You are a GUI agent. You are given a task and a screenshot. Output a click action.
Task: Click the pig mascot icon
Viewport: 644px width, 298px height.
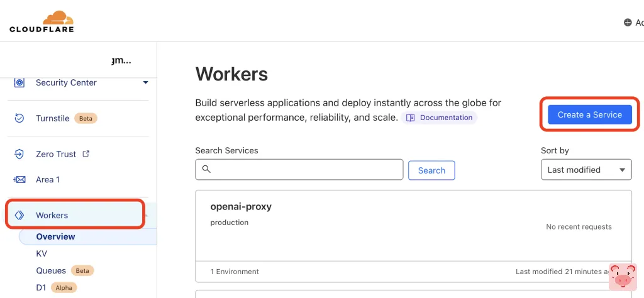click(x=623, y=277)
